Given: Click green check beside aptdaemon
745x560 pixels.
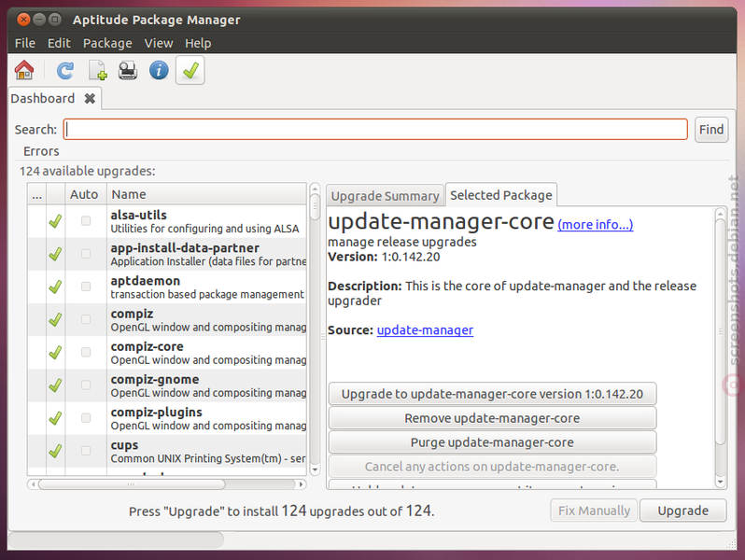Looking at the screenshot, I should tap(55, 287).
